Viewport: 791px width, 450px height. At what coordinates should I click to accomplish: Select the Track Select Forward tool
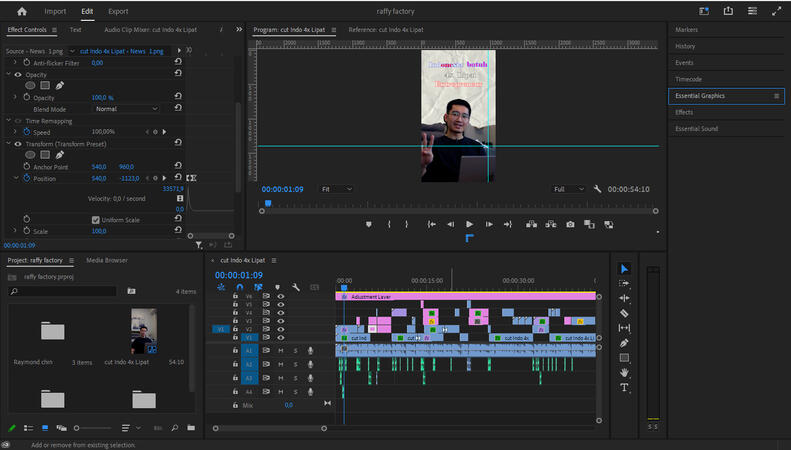625,283
